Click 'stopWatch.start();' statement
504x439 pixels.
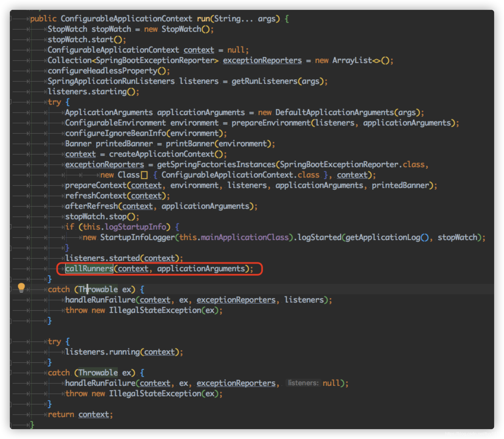tap(87, 39)
